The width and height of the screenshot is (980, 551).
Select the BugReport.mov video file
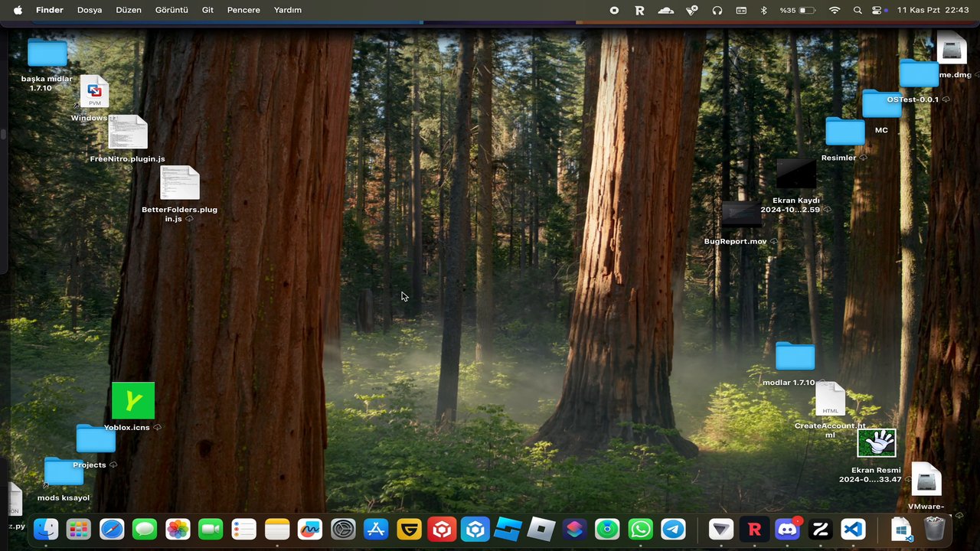tap(741, 217)
